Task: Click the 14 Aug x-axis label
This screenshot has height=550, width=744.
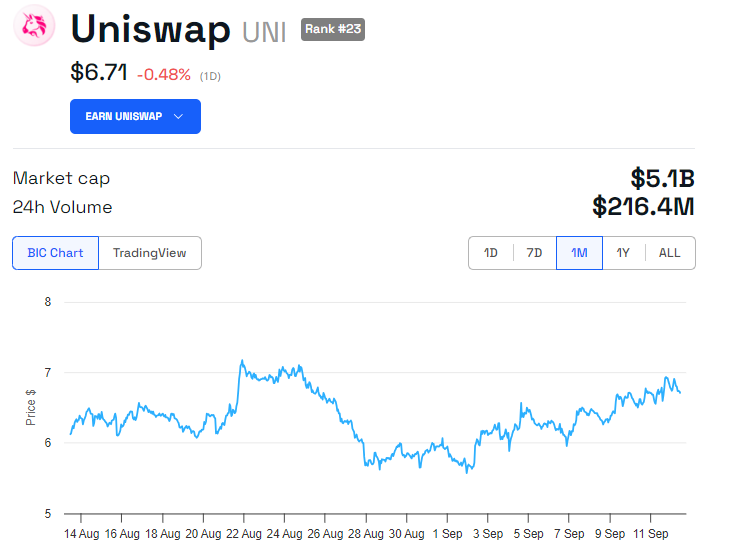Action: [82, 534]
